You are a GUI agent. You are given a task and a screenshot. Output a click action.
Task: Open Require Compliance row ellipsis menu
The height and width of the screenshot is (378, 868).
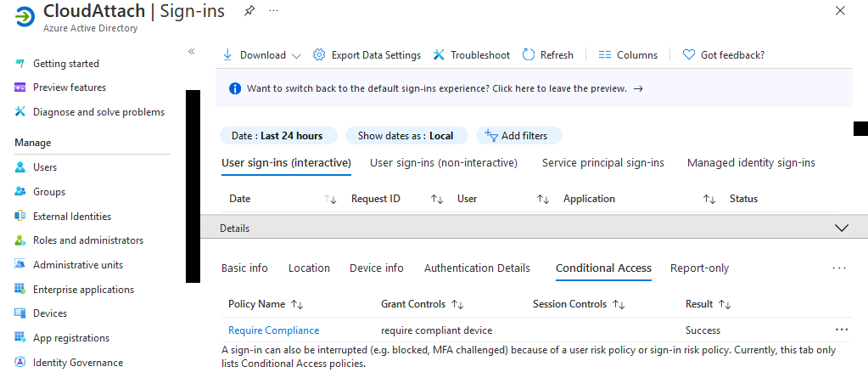click(842, 330)
